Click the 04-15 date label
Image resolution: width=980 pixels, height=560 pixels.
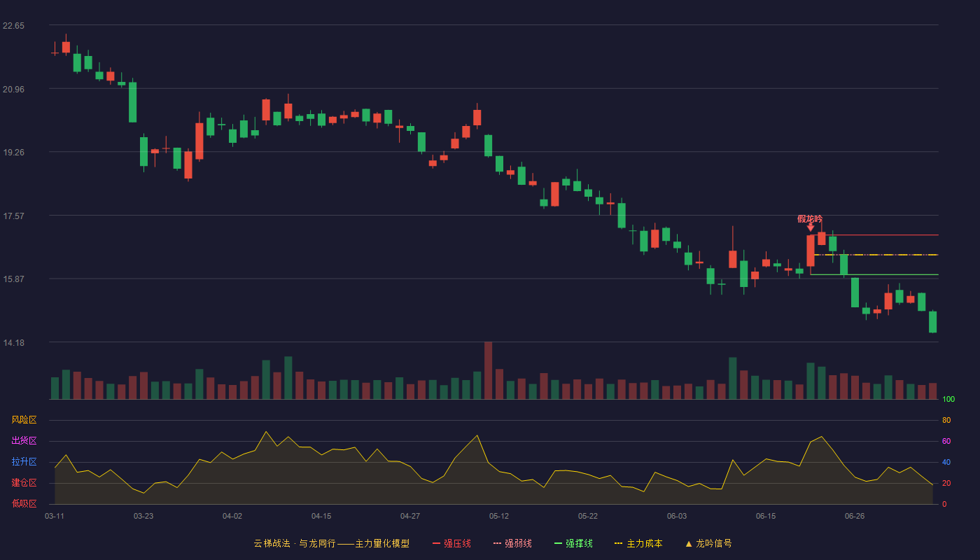(x=321, y=516)
